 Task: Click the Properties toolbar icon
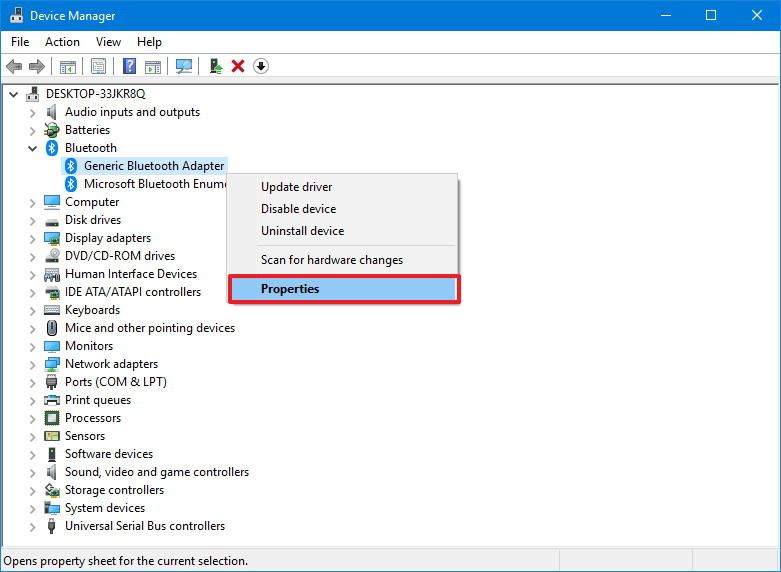coord(98,66)
